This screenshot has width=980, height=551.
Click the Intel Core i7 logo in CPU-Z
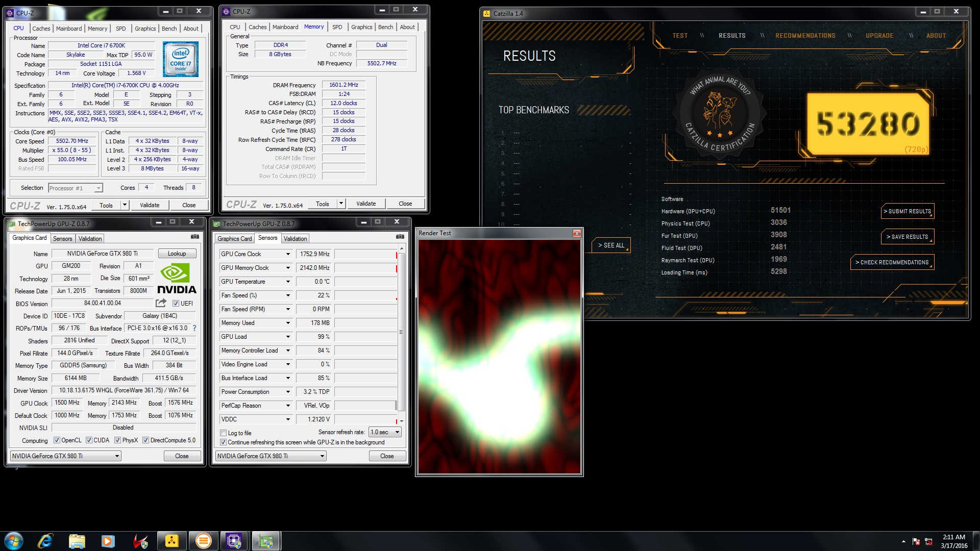point(181,59)
